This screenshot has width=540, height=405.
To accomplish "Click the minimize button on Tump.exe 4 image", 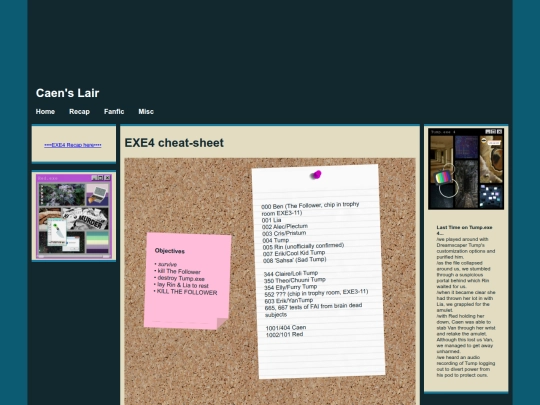I will [x=488, y=132].
